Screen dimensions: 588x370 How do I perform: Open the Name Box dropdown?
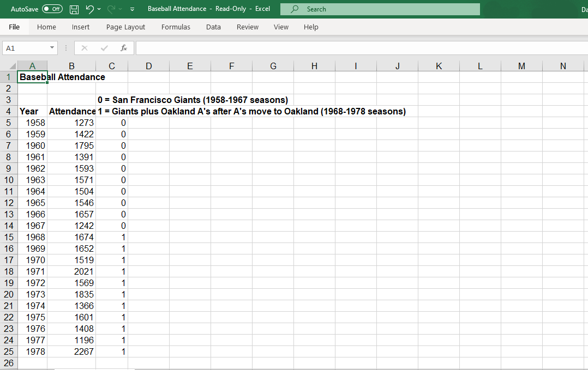[53, 48]
